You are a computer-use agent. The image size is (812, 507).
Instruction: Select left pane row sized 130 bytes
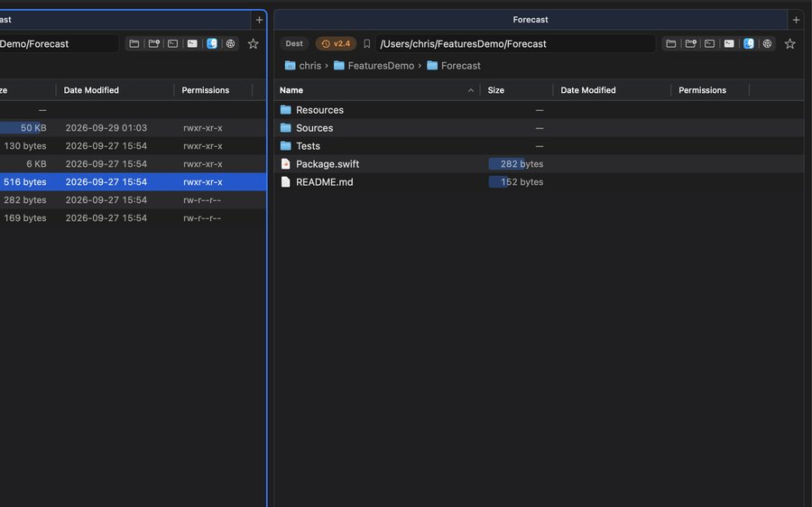click(x=134, y=146)
